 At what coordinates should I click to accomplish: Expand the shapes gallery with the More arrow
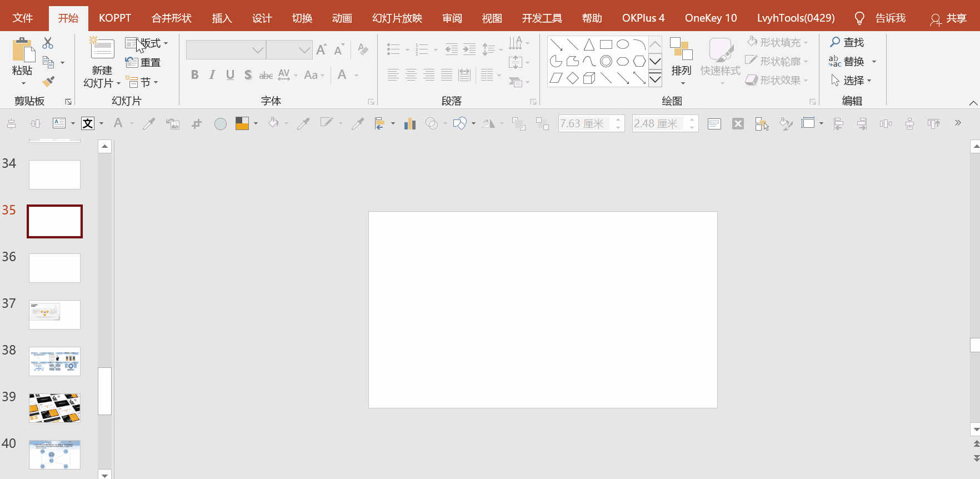click(x=655, y=79)
